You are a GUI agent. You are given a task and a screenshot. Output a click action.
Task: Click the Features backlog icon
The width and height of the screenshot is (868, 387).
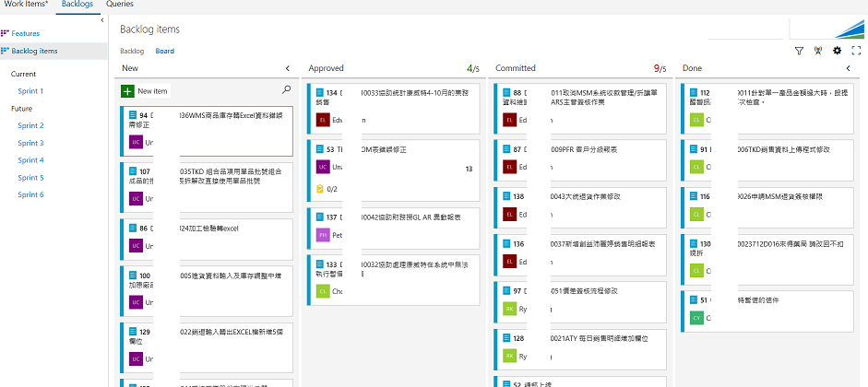[6, 33]
